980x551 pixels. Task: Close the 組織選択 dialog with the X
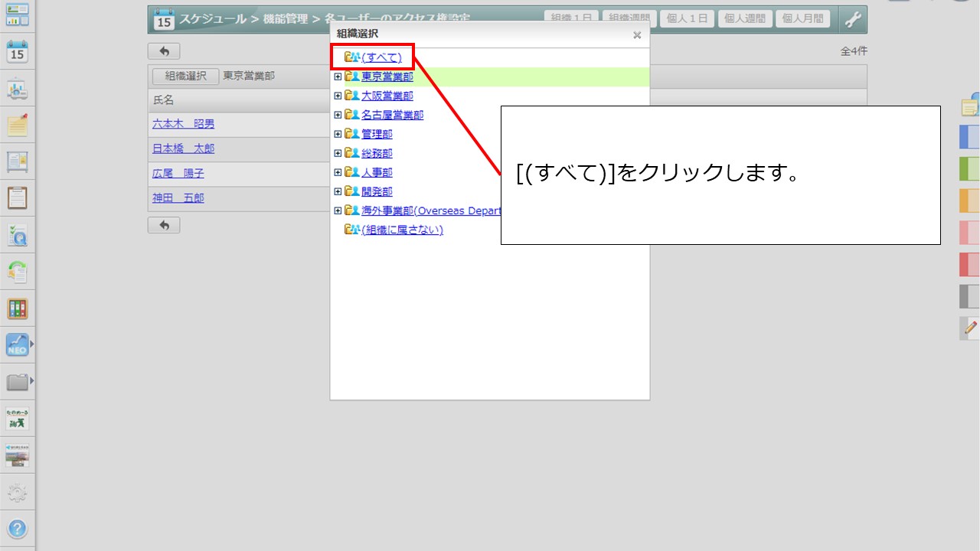pyautogui.click(x=636, y=34)
